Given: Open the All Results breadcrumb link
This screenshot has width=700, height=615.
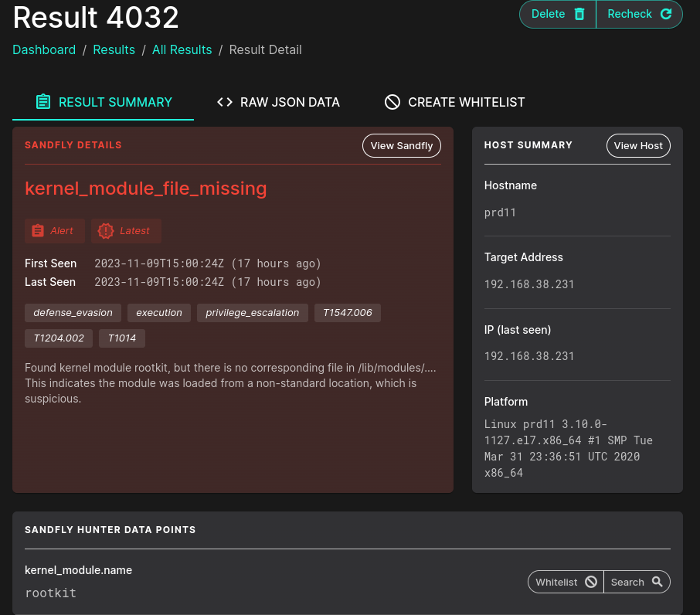Looking at the screenshot, I should tap(182, 49).
